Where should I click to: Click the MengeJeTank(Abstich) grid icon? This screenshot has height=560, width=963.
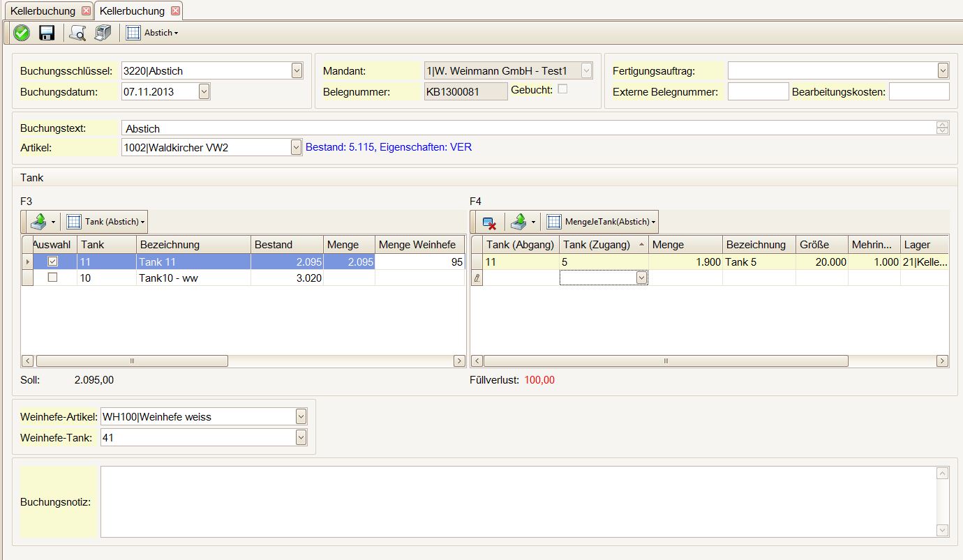(554, 222)
